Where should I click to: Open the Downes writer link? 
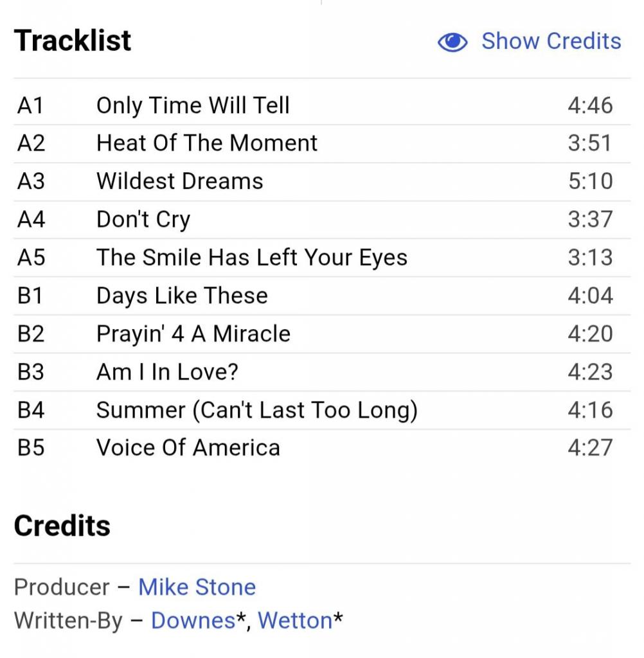click(193, 620)
